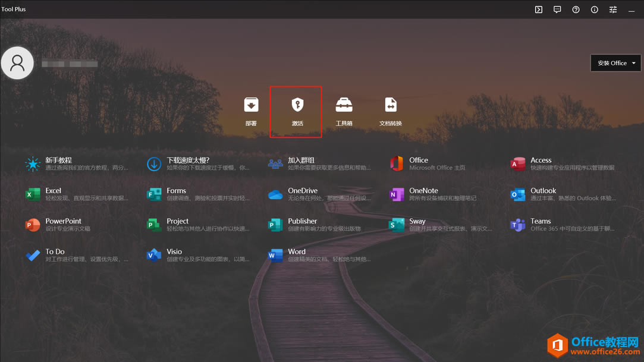Open the Project app tile
Image resolution: width=644 pixels, height=362 pixels.
[x=198, y=225]
